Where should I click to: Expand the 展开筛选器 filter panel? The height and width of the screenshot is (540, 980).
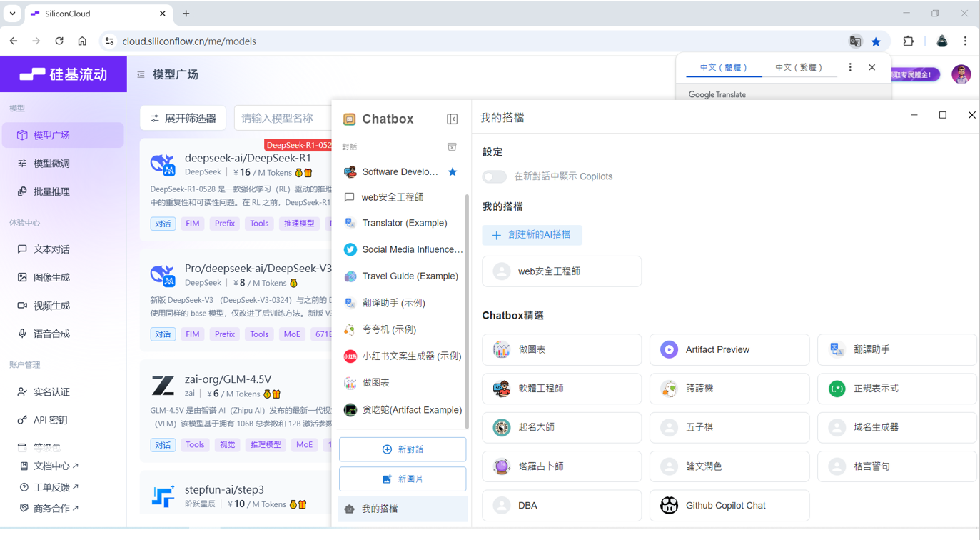(x=183, y=118)
